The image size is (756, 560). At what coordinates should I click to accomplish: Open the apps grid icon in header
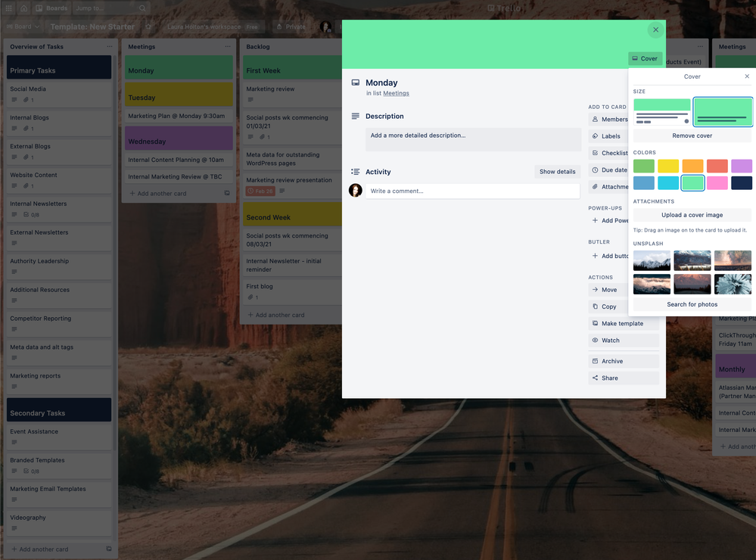click(x=8, y=8)
